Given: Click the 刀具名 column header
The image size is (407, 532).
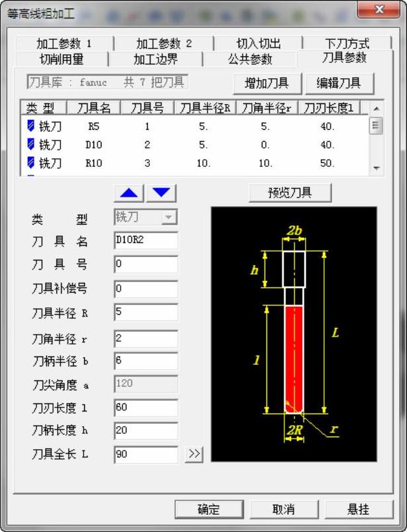Looking at the screenshot, I should 94,108.
